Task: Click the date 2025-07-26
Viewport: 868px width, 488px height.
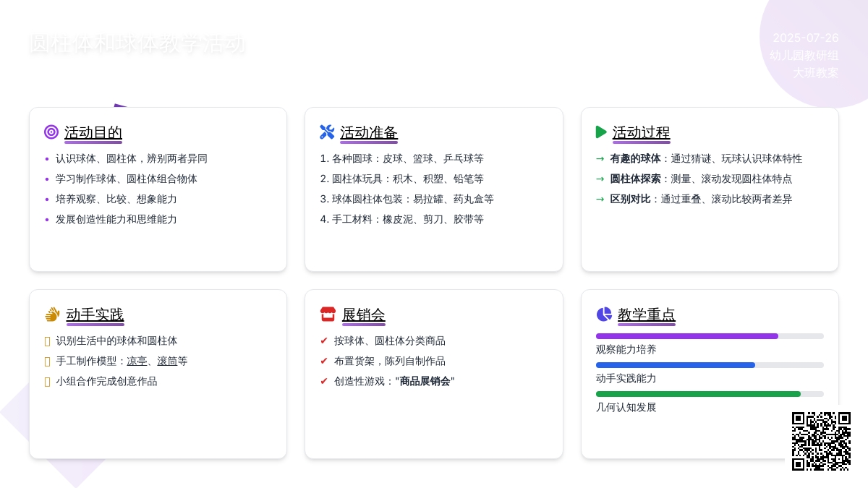Action: (x=806, y=38)
